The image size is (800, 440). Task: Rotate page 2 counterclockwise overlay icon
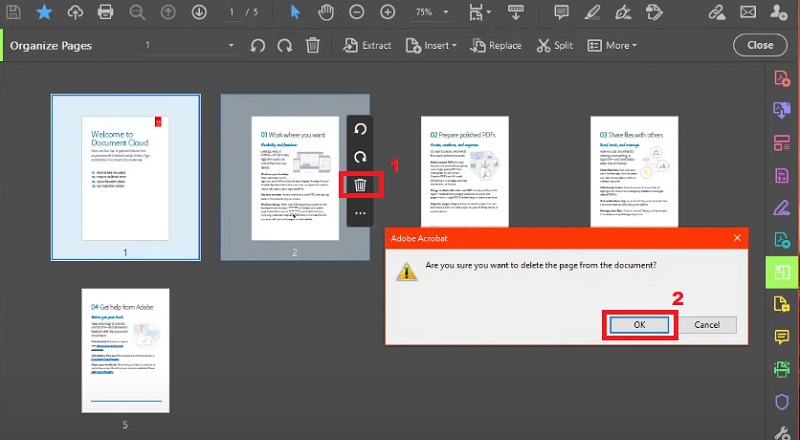pos(360,129)
